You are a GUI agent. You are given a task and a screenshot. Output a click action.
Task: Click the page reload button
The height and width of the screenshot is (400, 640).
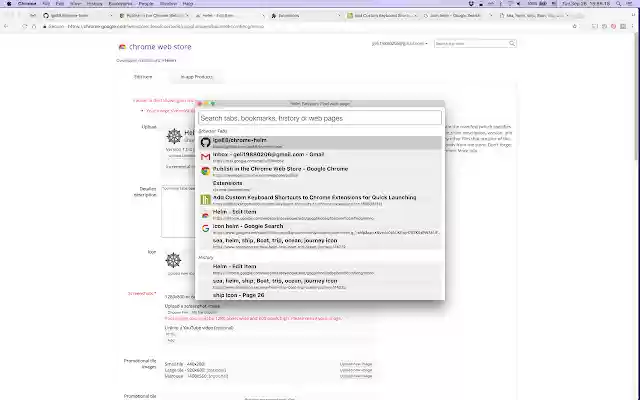click(24, 26)
